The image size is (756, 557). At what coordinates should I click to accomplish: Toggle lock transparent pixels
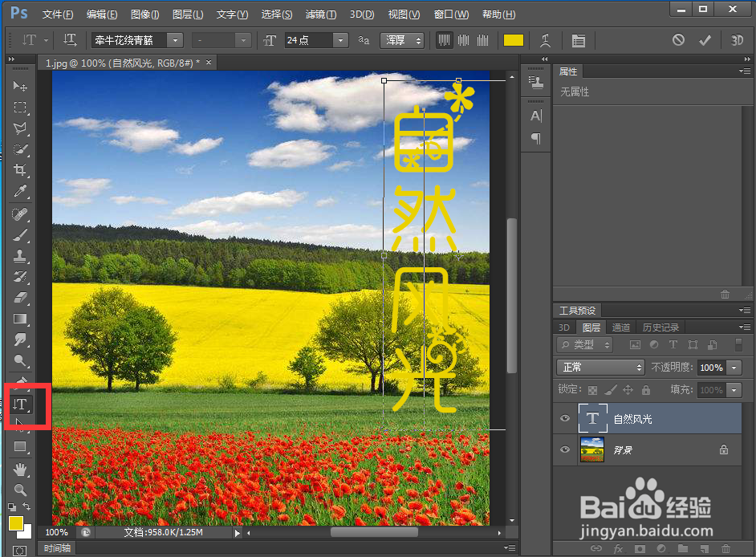[x=592, y=389]
